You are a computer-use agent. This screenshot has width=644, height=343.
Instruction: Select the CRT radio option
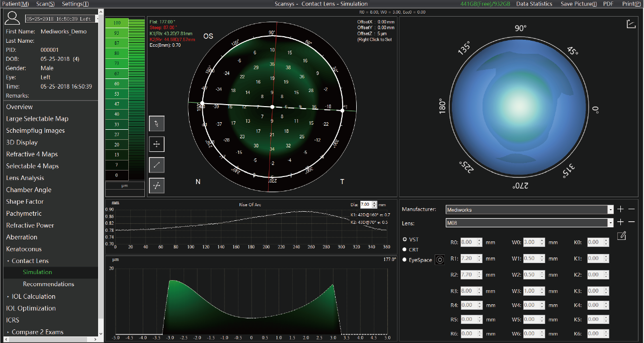(x=405, y=249)
